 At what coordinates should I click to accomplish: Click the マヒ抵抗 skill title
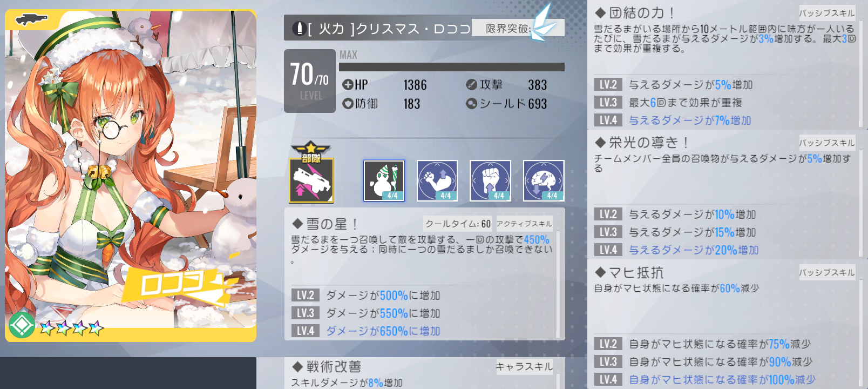[x=629, y=272]
